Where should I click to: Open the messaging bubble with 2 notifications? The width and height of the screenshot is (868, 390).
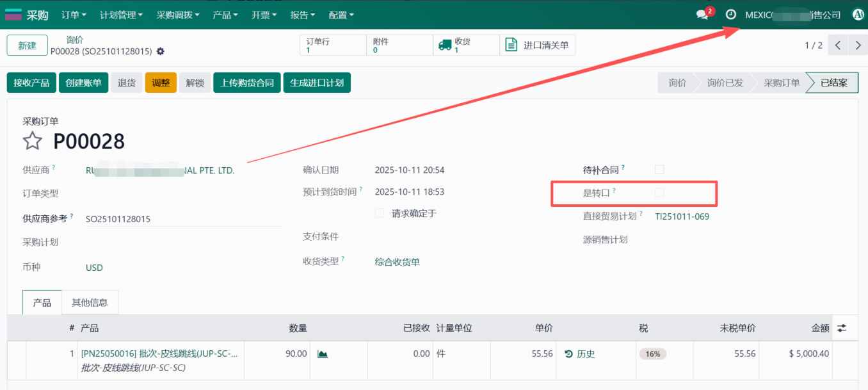click(x=702, y=14)
